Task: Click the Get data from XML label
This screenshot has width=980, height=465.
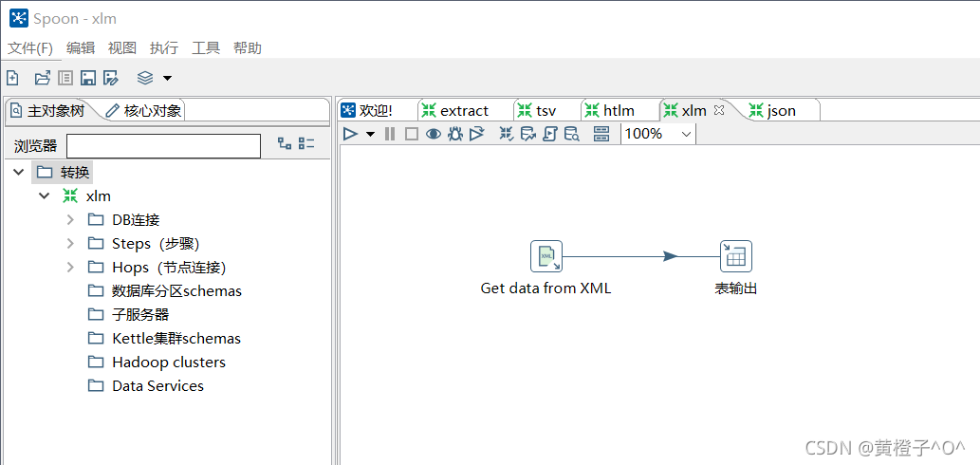Action: click(x=545, y=288)
